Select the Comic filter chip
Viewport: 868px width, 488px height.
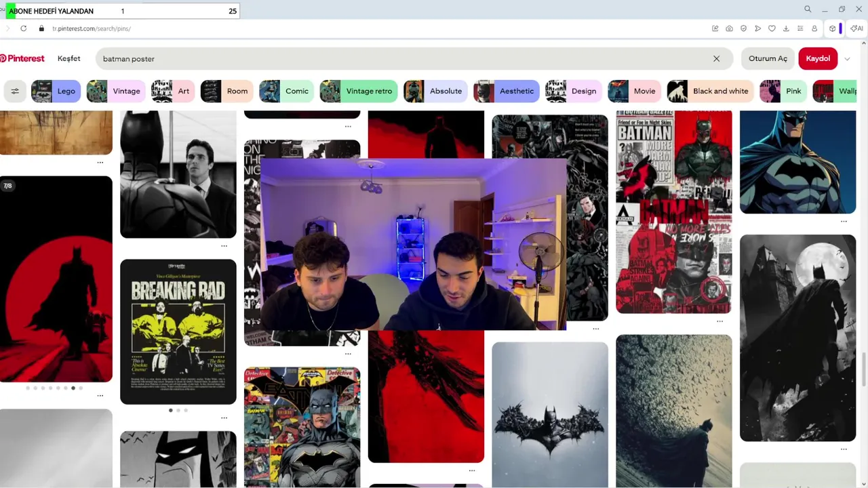point(287,91)
